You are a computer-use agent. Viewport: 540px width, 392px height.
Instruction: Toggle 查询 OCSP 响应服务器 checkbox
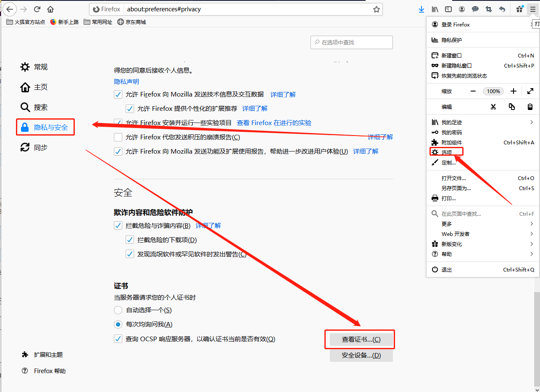coord(118,339)
